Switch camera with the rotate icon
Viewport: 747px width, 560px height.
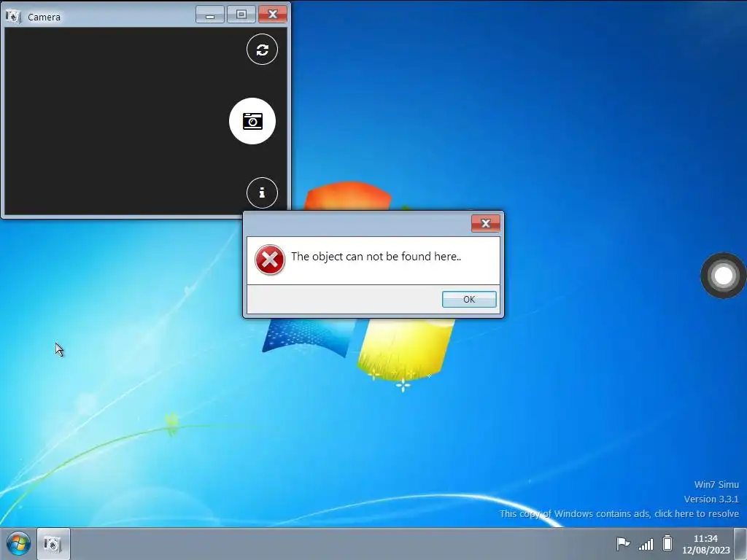pos(262,50)
